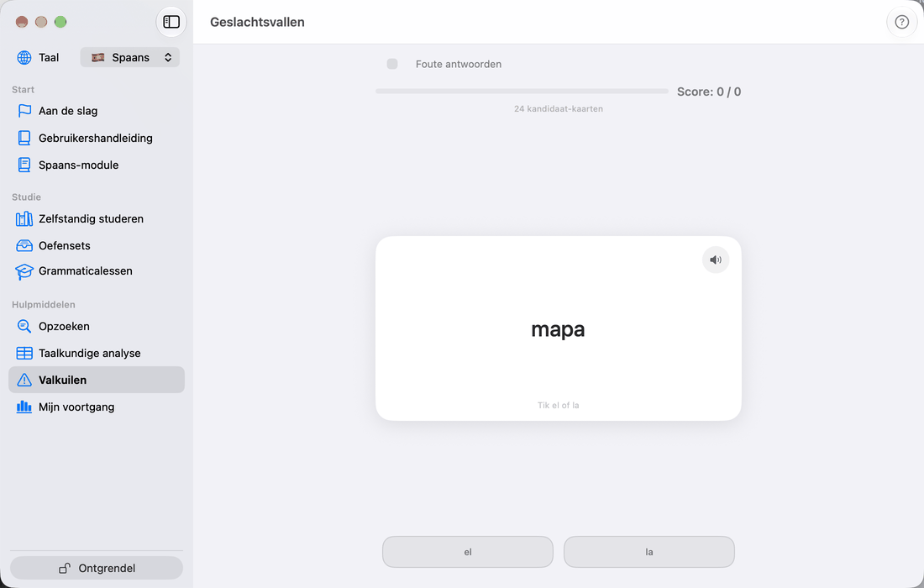Answer with the el button
This screenshot has height=588, width=924.
pyautogui.click(x=468, y=552)
